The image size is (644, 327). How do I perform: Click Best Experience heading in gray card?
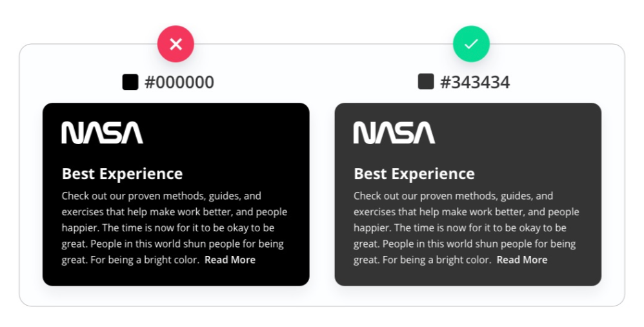[414, 174]
